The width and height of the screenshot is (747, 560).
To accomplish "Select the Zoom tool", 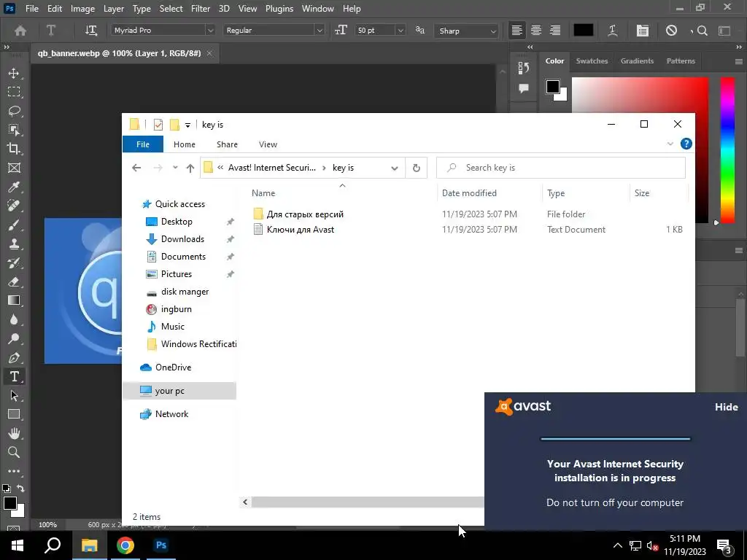I will 14,452.
